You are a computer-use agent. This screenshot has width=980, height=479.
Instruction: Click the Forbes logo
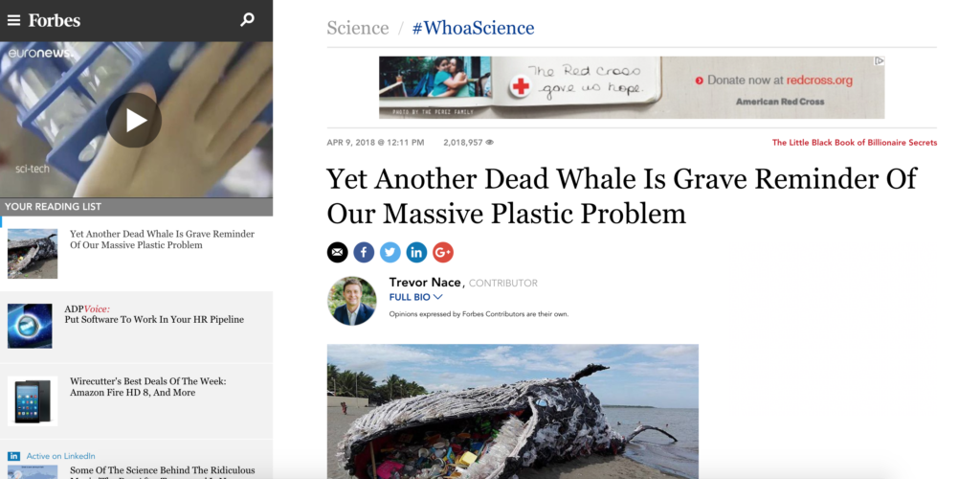(55, 20)
